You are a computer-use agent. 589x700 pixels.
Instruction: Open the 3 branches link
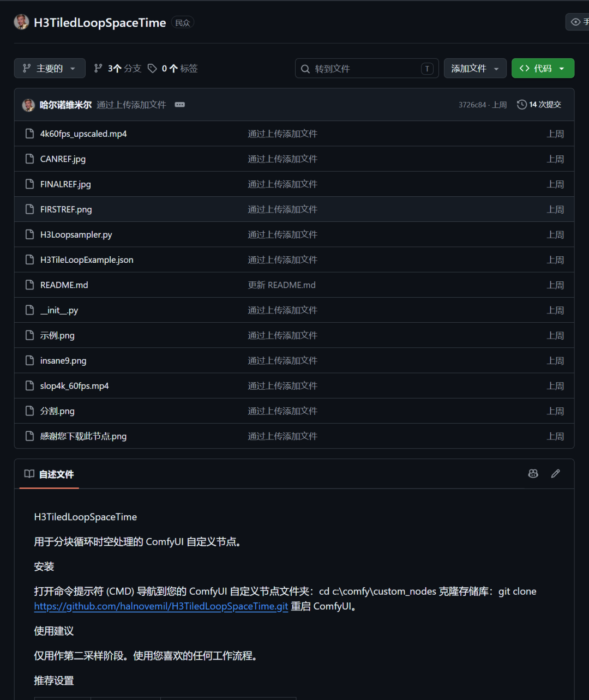tap(117, 68)
